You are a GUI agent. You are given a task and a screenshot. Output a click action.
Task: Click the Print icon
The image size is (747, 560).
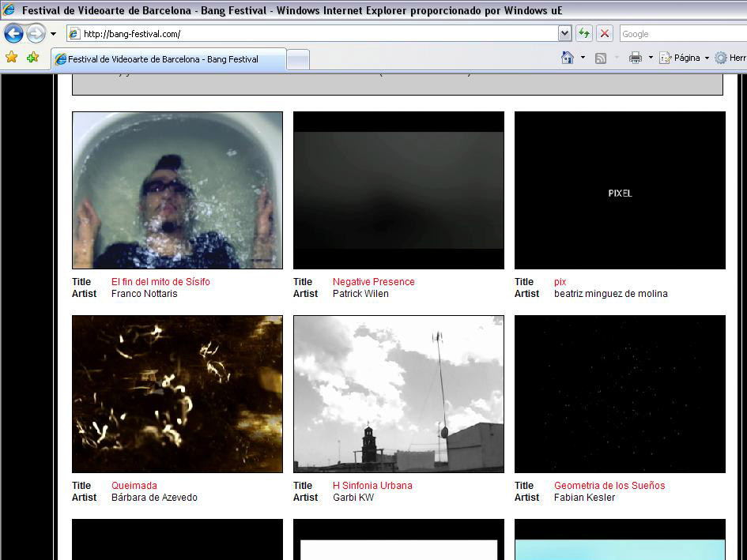635,58
